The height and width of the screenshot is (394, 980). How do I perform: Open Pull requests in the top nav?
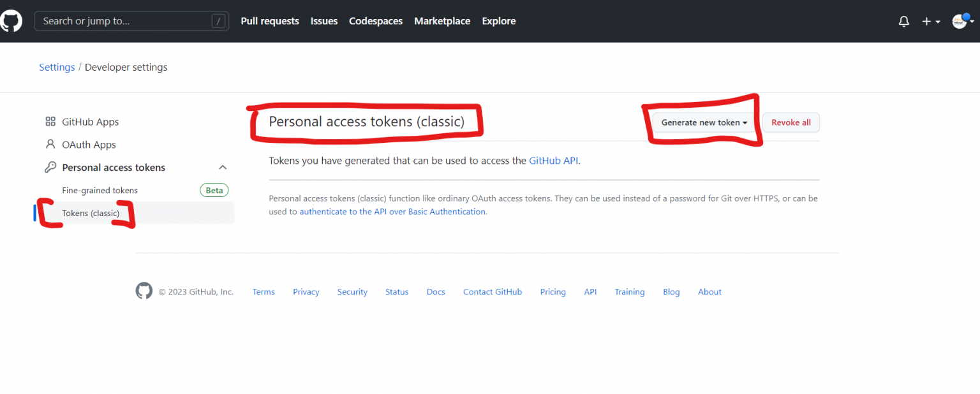point(269,21)
